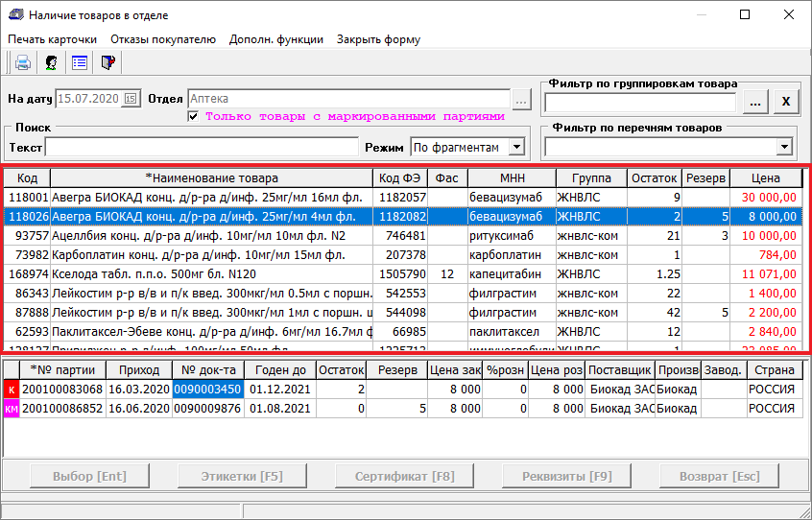812x520 pixels.
Task: Toggle the only marked batches checkbox
Action: (x=194, y=116)
